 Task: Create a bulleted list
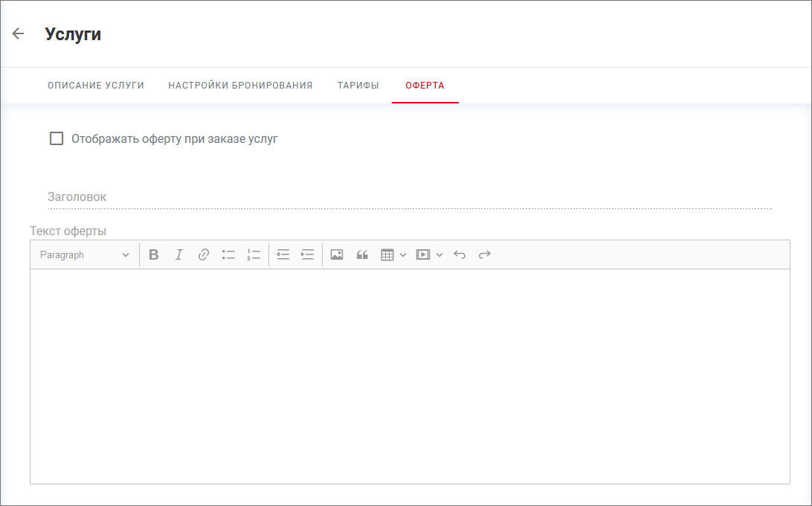pyautogui.click(x=228, y=254)
